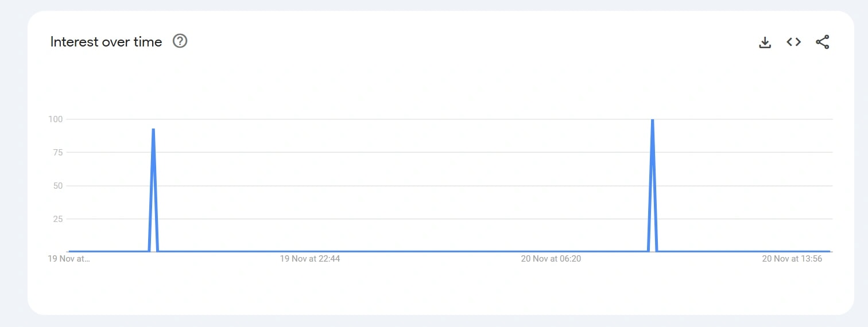Image resolution: width=868 pixels, height=327 pixels.
Task: Click the flat blue line above "20 Nov at 06:20"
Action: coord(551,251)
